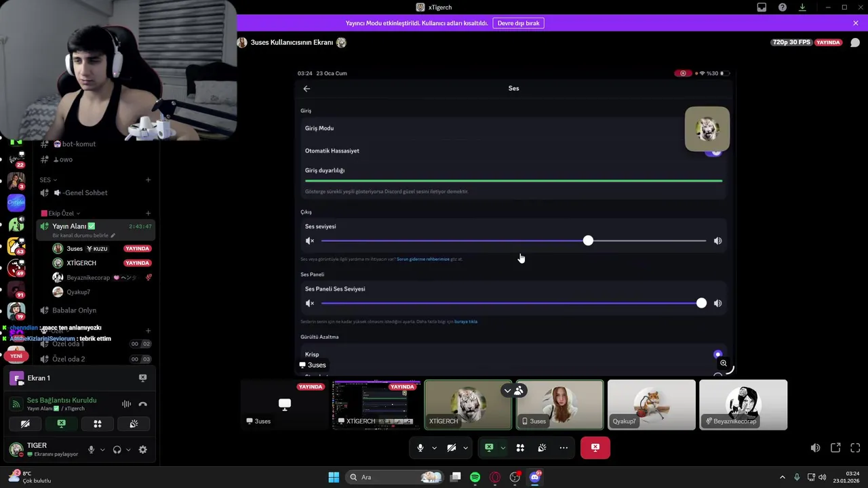Add channel to Ekip Özel category plus icon
The width and height of the screenshot is (868, 488).
pyautogui.click(x=148, y=213)
